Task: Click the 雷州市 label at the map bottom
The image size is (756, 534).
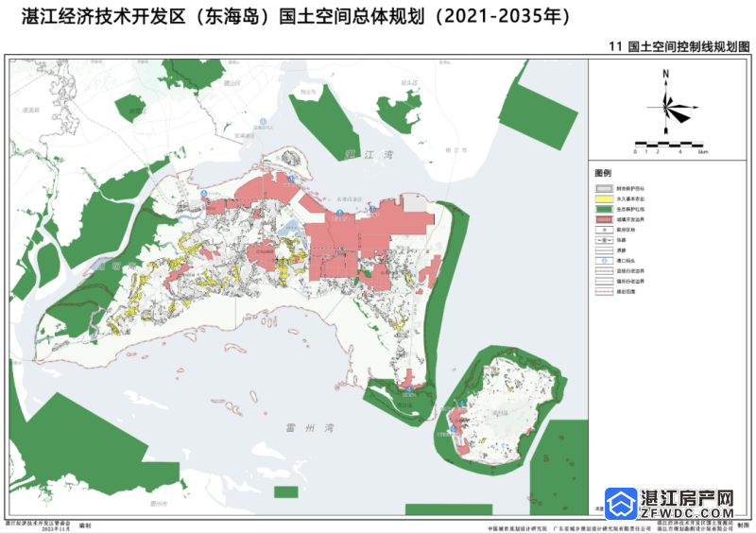Action: tap(159, 504)
